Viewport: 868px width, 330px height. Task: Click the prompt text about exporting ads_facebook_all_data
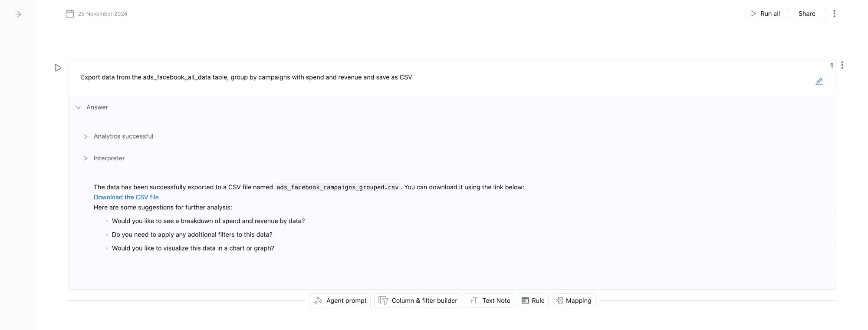click(x=247, y=77)
